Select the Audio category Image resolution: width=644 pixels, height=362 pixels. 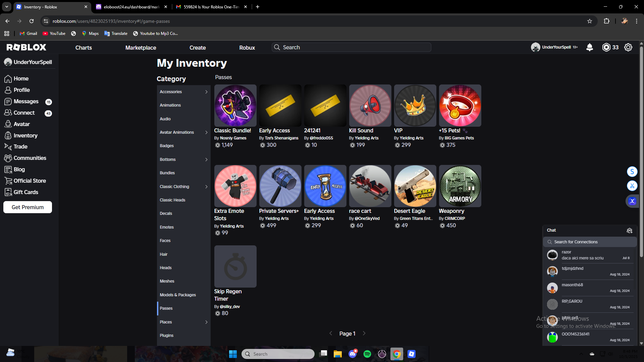(183, 119)
